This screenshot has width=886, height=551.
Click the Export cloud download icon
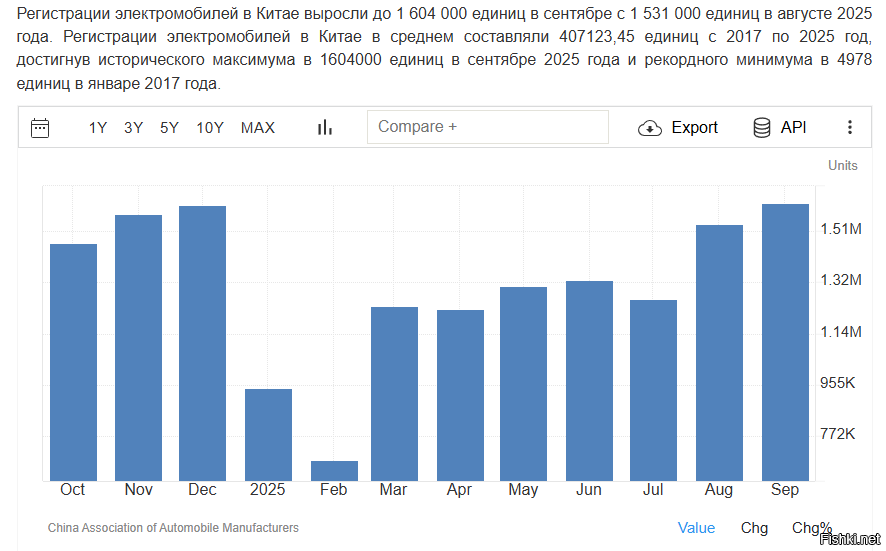(x=650, y=128)
